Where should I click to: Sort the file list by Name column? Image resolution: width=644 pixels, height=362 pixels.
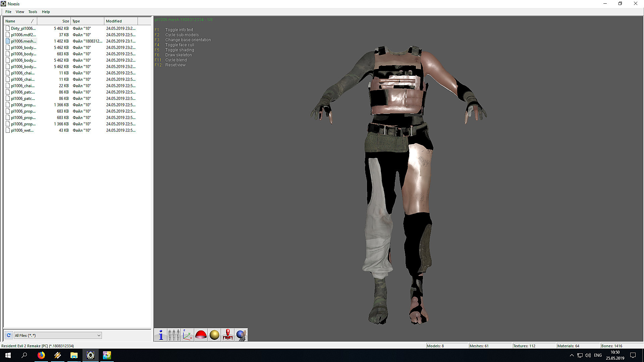20,21
